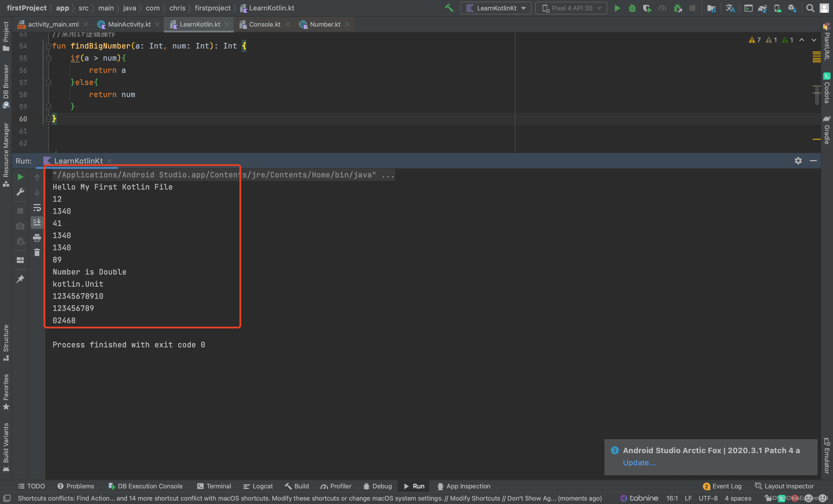Toggle the Structure tool window

pyautogui.click(x=6, y=342)
